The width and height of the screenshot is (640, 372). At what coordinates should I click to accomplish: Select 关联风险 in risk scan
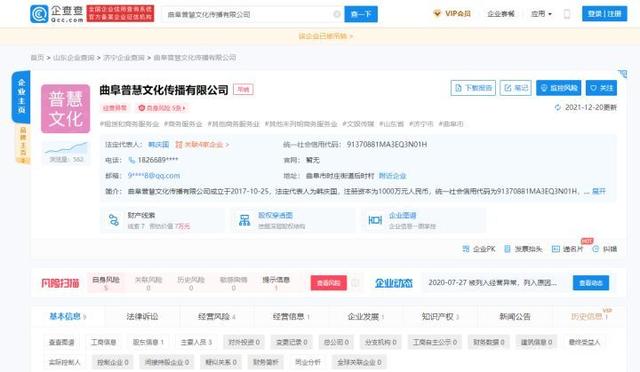point(149,283)
